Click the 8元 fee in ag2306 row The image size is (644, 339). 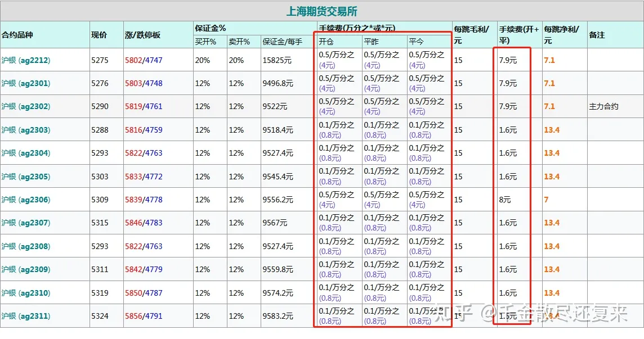(x=505, y=200)
